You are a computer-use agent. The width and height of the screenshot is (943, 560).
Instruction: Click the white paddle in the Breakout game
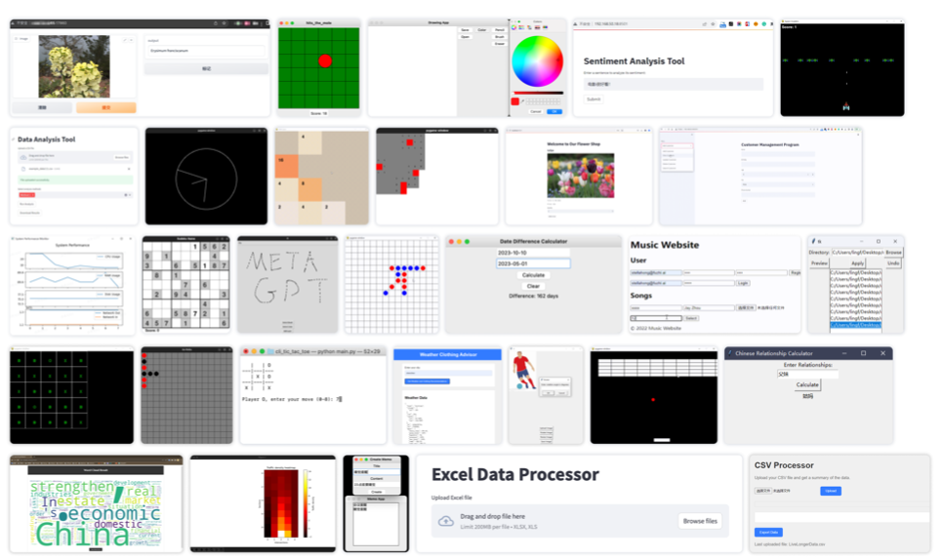tap(662, 440)
